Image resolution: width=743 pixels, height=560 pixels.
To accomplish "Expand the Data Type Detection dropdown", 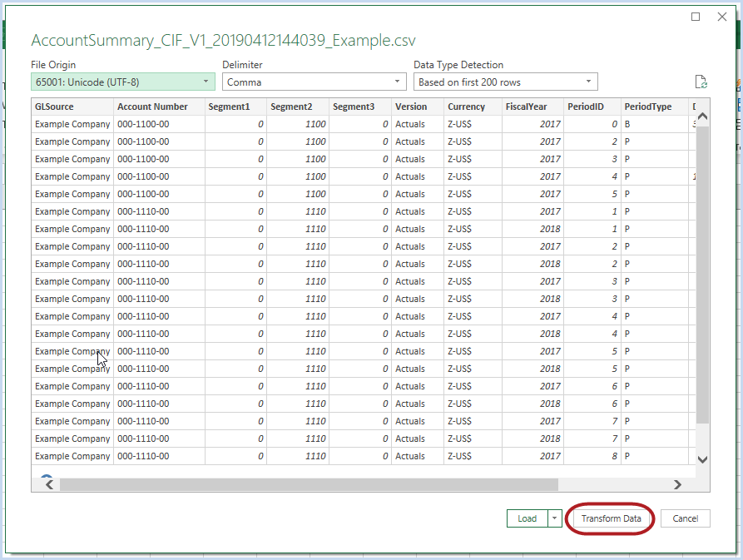I will click(x=506, y=82).
